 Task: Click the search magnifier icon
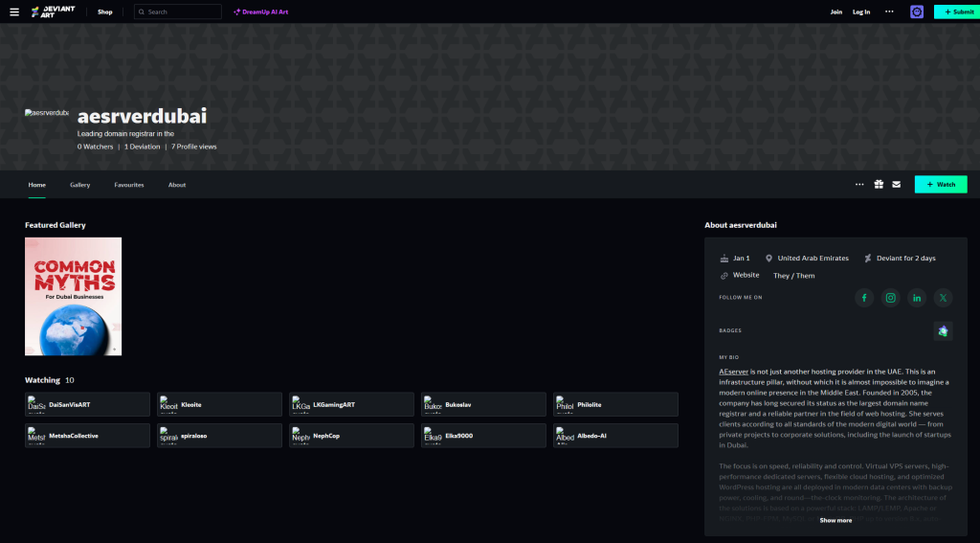coord(142,11)
